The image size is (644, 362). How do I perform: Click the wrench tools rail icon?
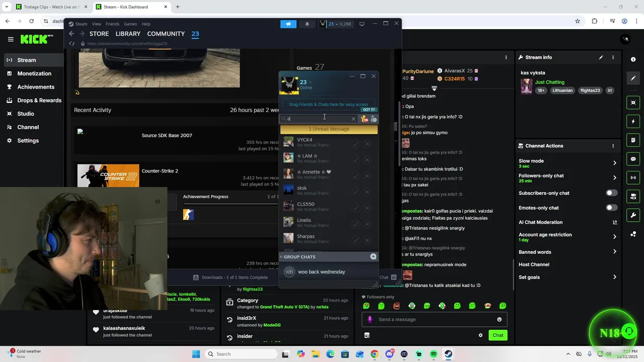tap(633, 215)
